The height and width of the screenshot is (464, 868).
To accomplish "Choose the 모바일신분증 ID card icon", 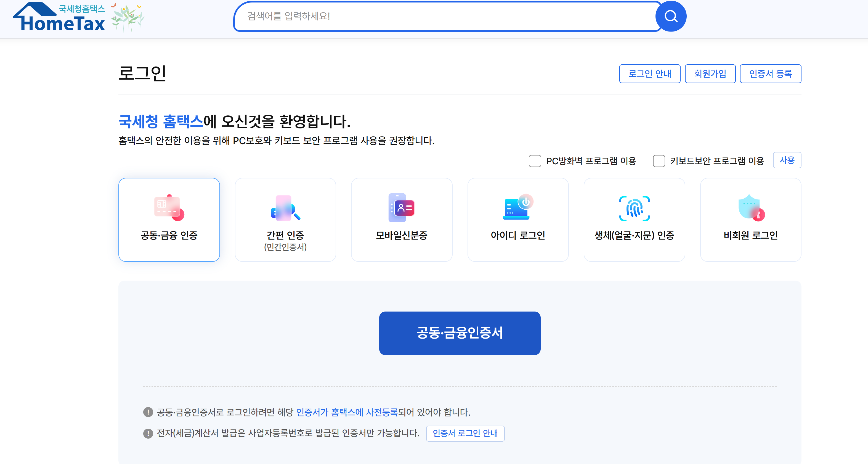I will (x=401, y=208).
